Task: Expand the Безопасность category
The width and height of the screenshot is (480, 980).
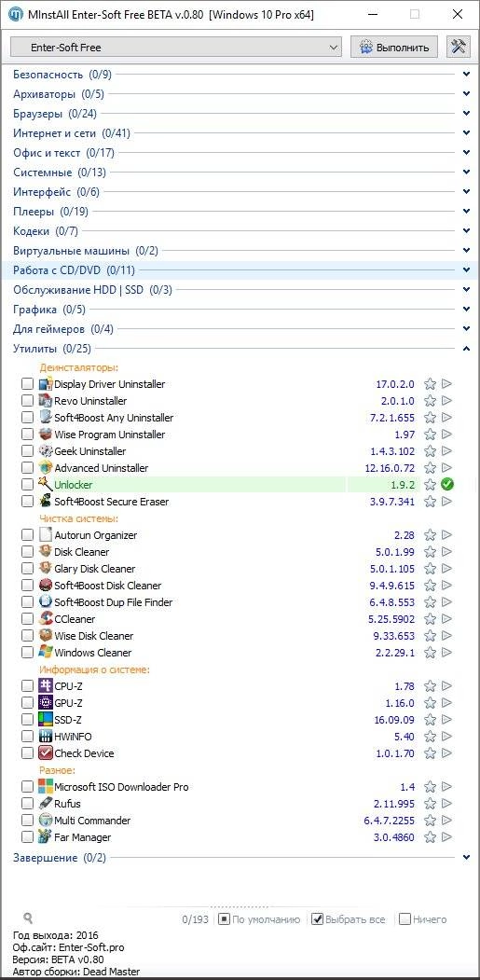Action: pos(466,75)
